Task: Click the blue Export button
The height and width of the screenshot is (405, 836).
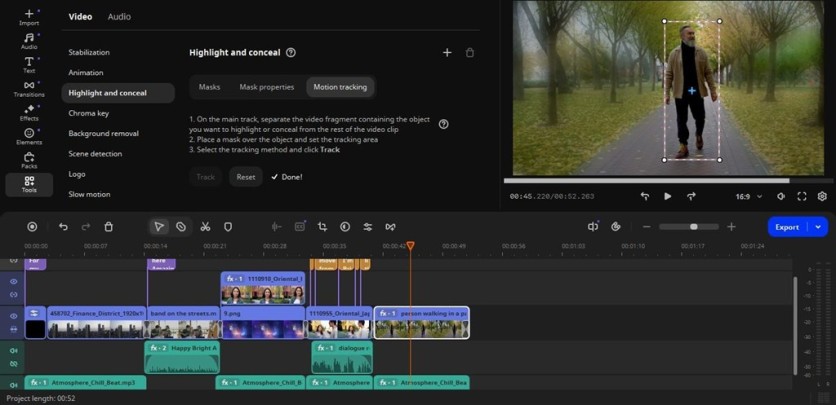Action: [787, 227]
